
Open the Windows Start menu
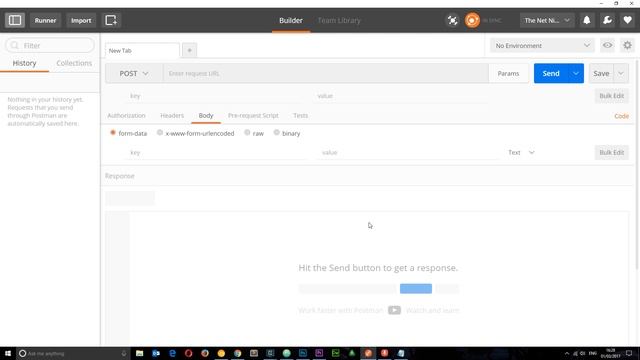(x=8, y=353)
